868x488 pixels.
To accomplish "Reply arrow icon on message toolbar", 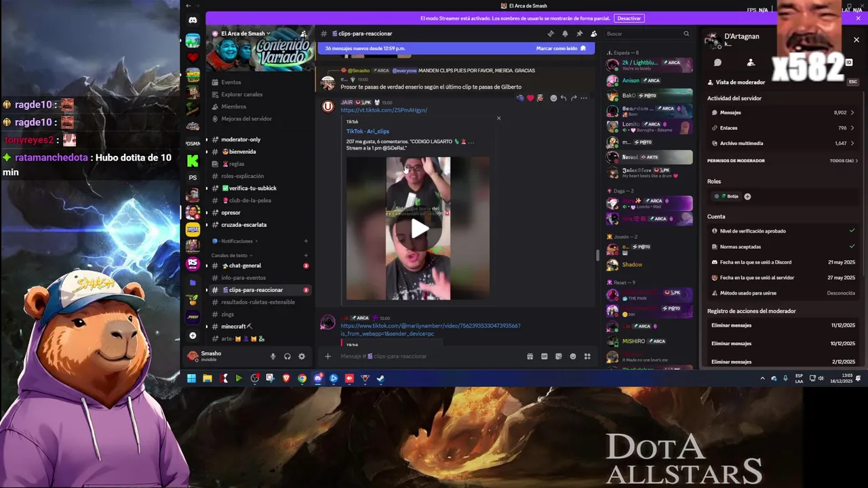I will point(564,98).
